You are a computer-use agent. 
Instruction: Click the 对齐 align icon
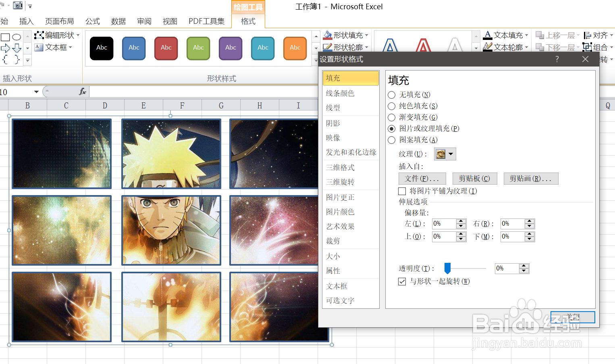(588, 35)
